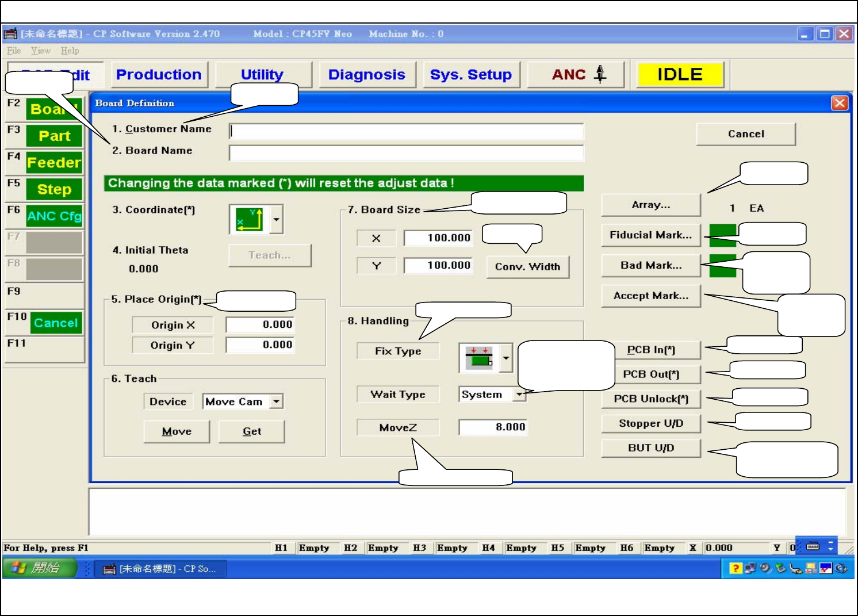The height and width of the screenshot is (616, 858).
Task: Open the Coordinate direction dropdown
Action: click(277, 219)
